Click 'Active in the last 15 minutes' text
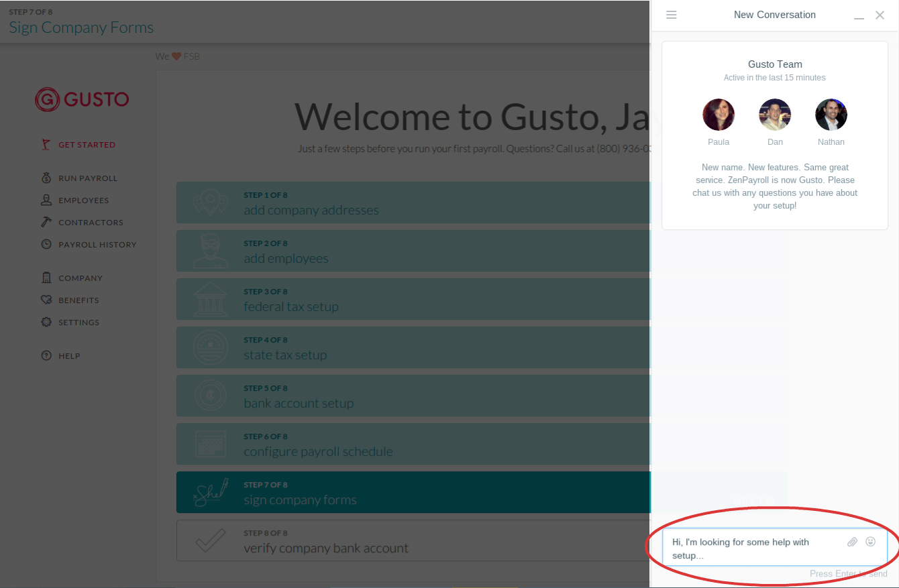Viewport: 899px width, 588px height. pos(775,78)
